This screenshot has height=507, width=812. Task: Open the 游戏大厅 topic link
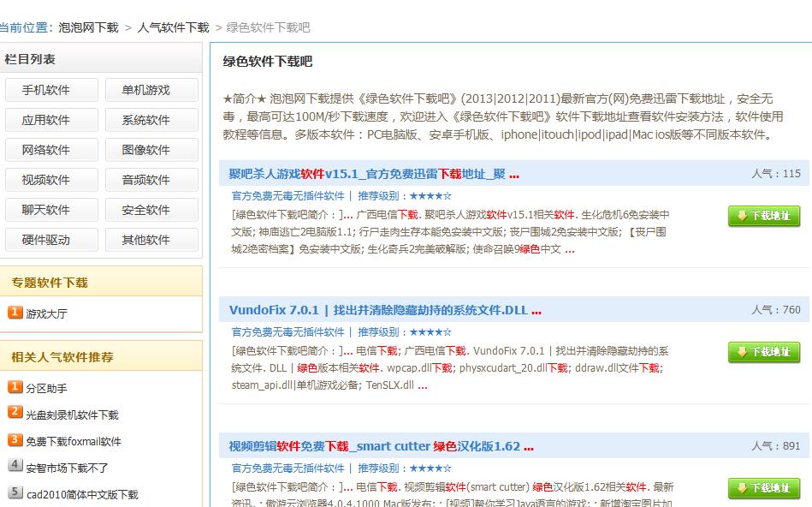(x=46, y=314)
